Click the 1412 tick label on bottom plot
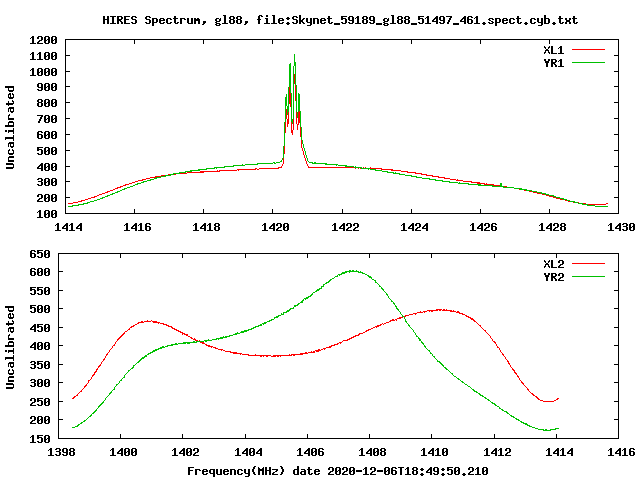Screen dimensions: 640x480 [497, 452]
